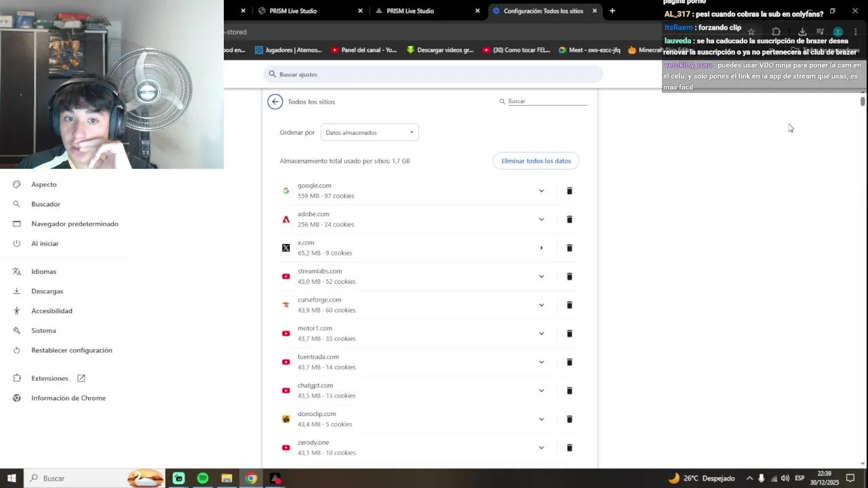
Task: Select Navegador predeterminado in sidebar
Action: (x=75, y=224)
